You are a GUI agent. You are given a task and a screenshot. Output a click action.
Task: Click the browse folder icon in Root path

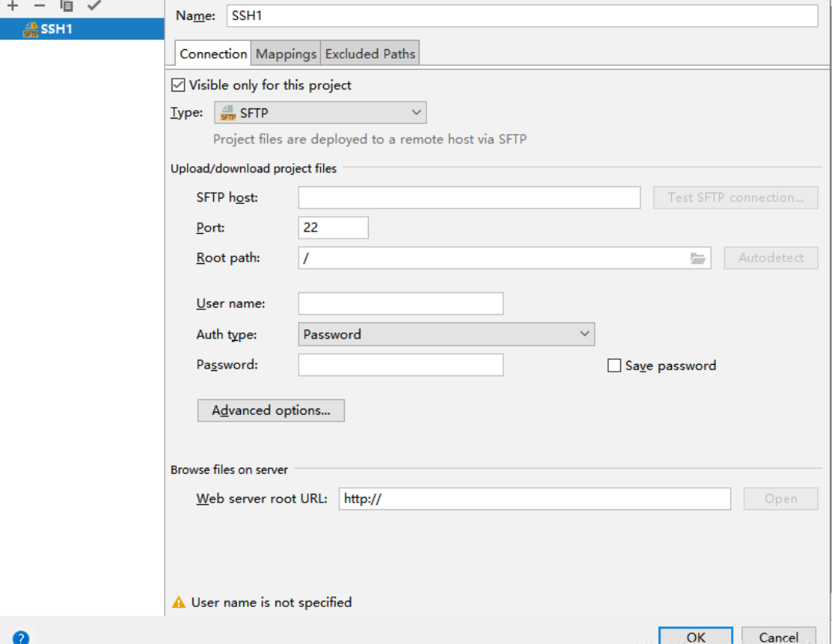pos(698,259)
